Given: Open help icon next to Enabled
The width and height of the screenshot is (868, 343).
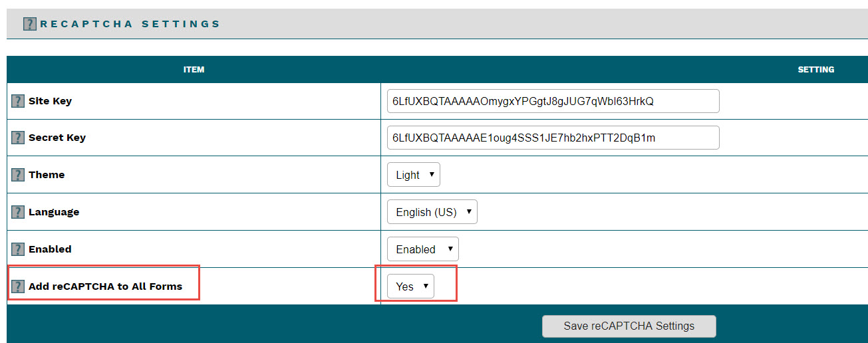Looking at the screenshot, I should click(18, 249).
